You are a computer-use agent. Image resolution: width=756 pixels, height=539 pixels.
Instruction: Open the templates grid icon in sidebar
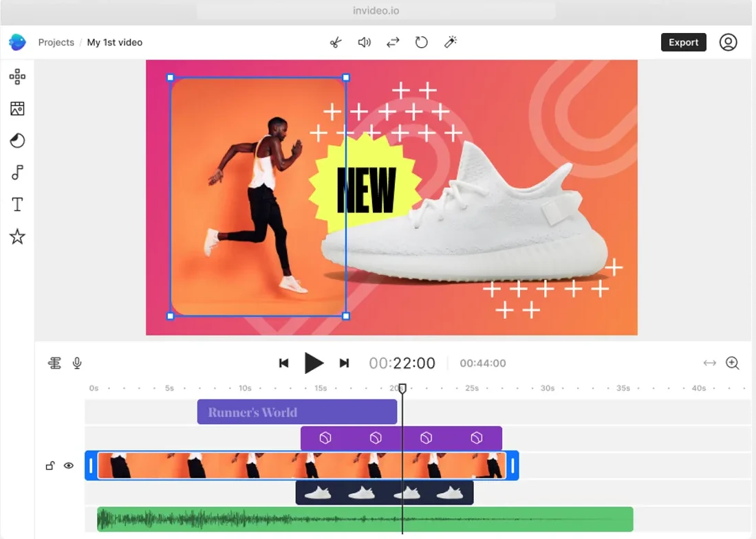pyautogui.click(x=17, y=76)
